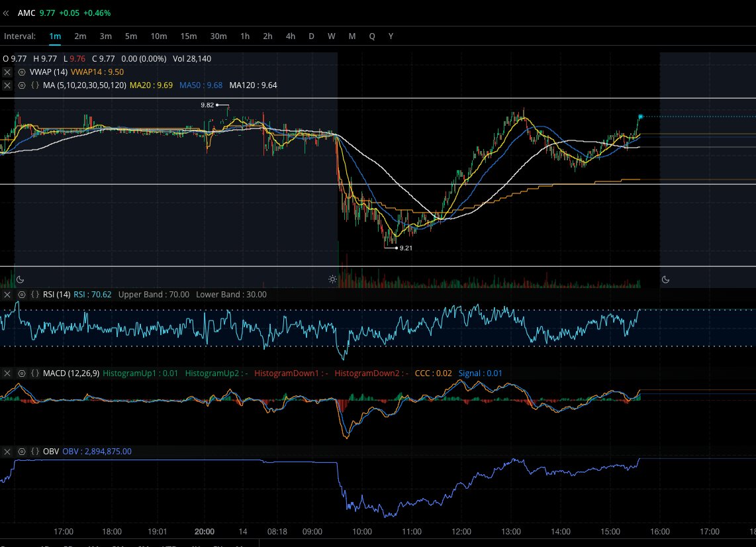Image resolution: width=756 pixels, height=547 pixels.
Task: Click the AMC ticker symbol
Action: (x=26, y=13)
